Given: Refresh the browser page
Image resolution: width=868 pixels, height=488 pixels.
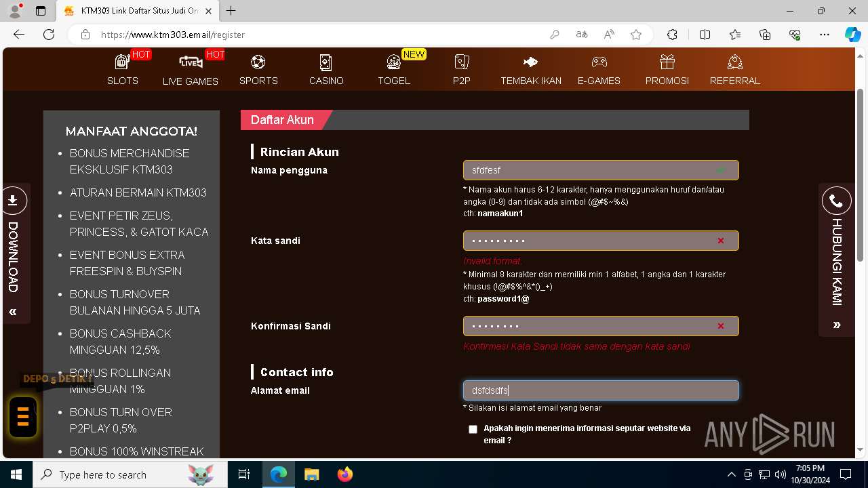Looking at the screenshot, I should pos(49,35).
